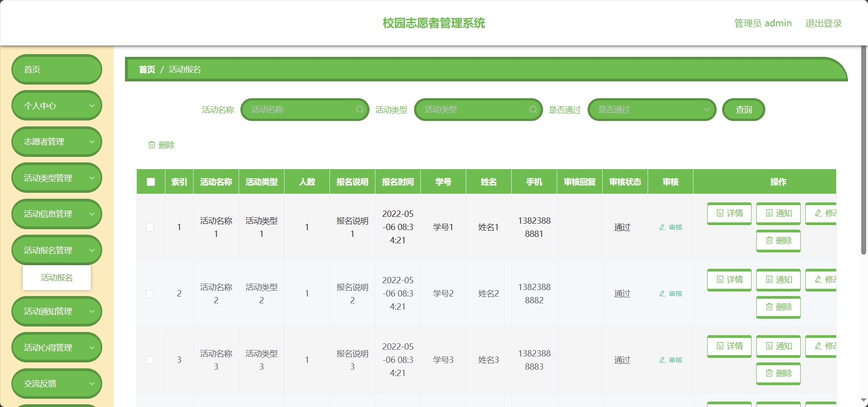Screen dimensions: 868x407
Task: Delete the 姓名1 registration row
Action: 778,241
